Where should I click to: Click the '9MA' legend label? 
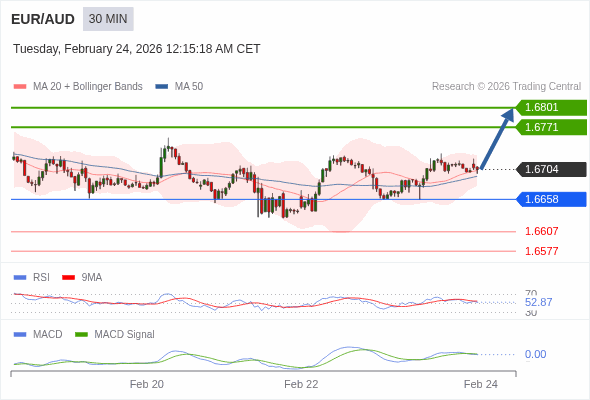(x=92, y=278)
